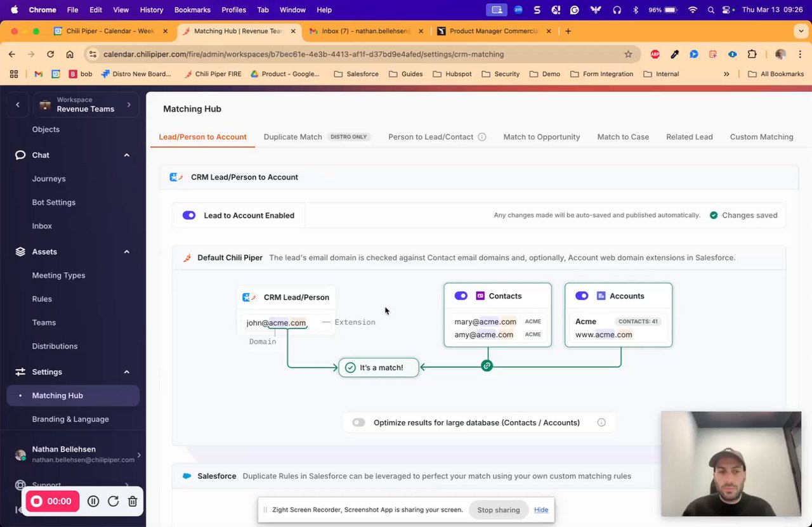Open the Distro New Board bookmark
Screen dimensions: 812x527
136,74
